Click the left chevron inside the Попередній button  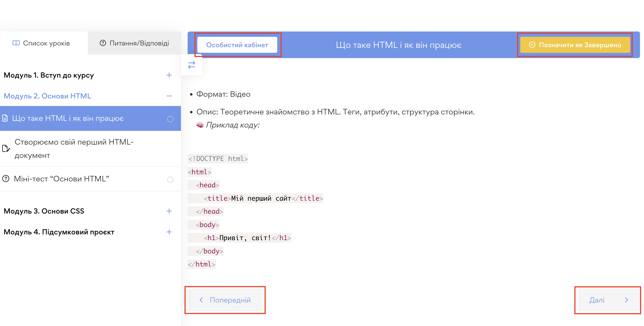tap(201, 300)
